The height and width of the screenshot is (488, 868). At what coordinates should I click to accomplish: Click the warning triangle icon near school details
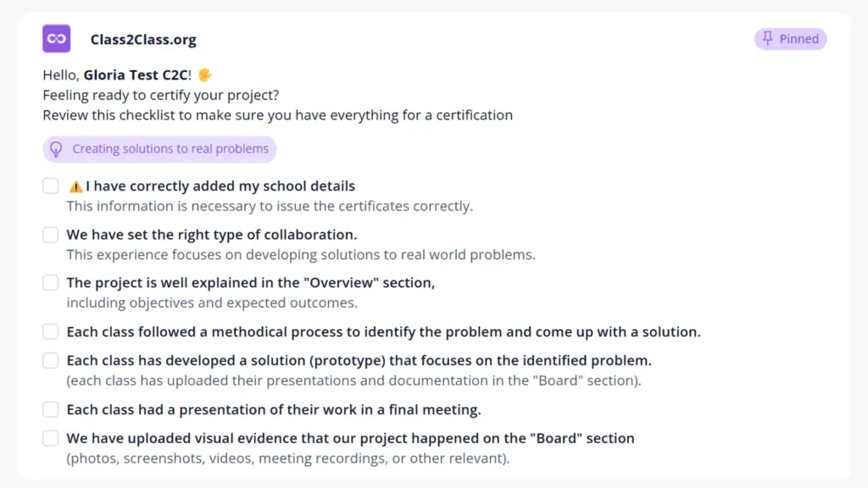(x=75, y=186)
